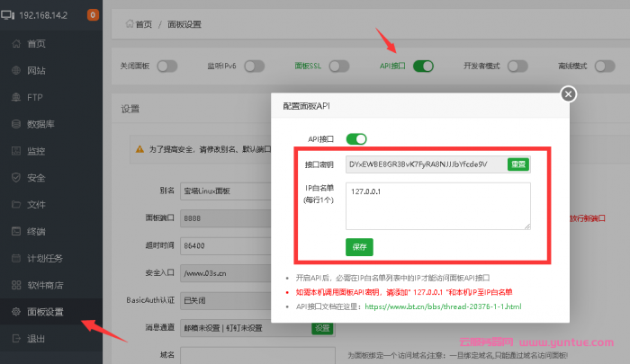
Task: Toggle the 开发者模式 switch
Action: [x=517, y=66]
